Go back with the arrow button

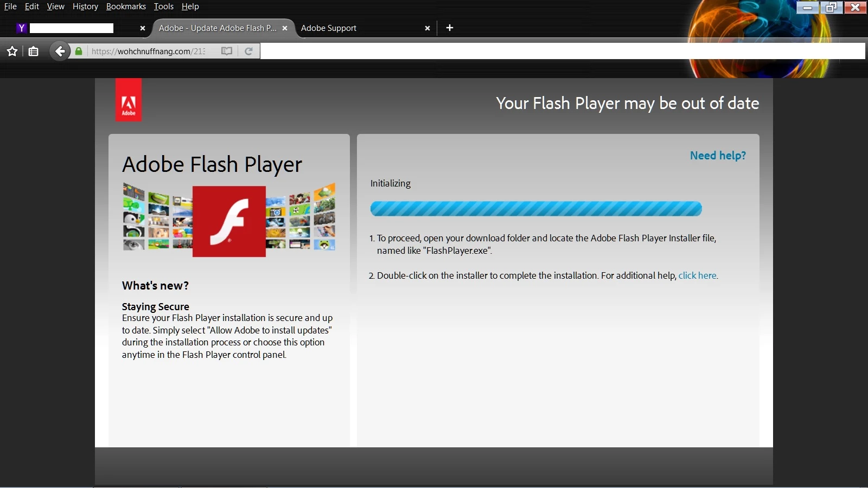coord(60,51)
